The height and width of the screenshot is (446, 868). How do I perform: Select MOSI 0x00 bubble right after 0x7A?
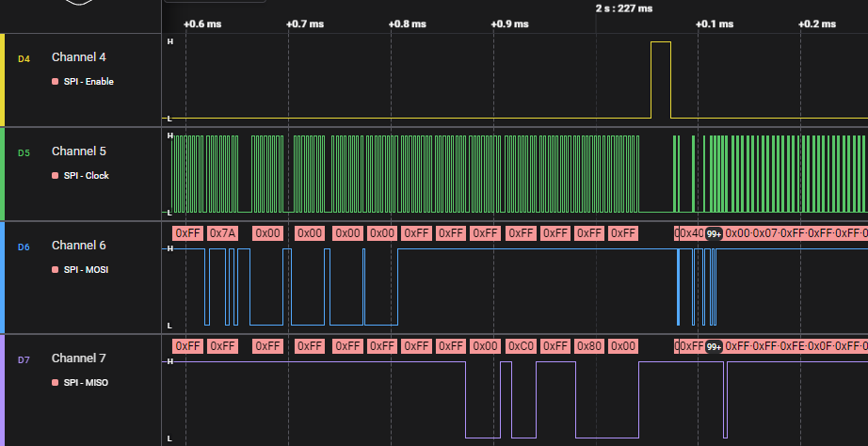[x=268, y=233]
